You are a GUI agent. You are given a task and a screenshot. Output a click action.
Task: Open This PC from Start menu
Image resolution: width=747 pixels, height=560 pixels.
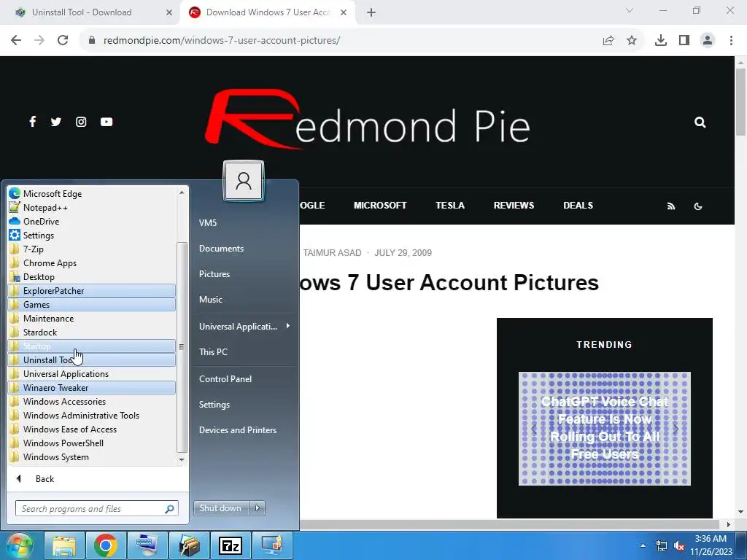pos(213,352)
